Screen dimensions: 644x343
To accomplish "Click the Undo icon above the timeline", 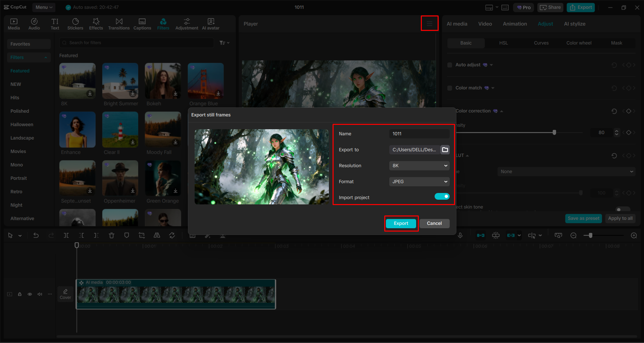I will click(36, 235).
